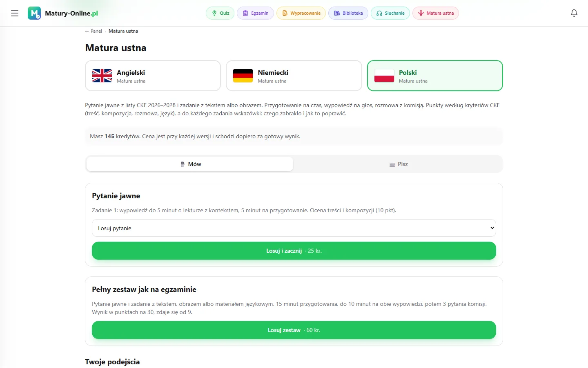Click Pełny zestaw jak na egzaminie heading
The width and height of the screenshot is (588, 368).
(x=144, y=289)
